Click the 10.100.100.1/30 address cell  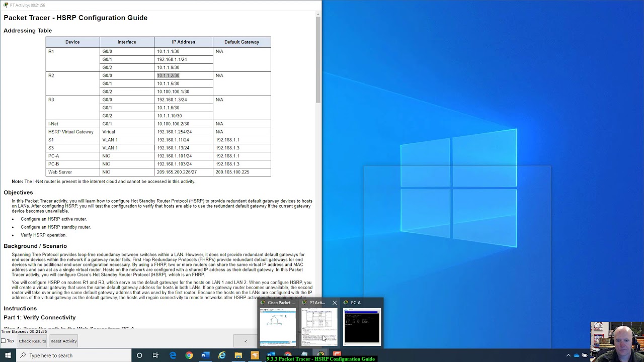click(183, 92)
